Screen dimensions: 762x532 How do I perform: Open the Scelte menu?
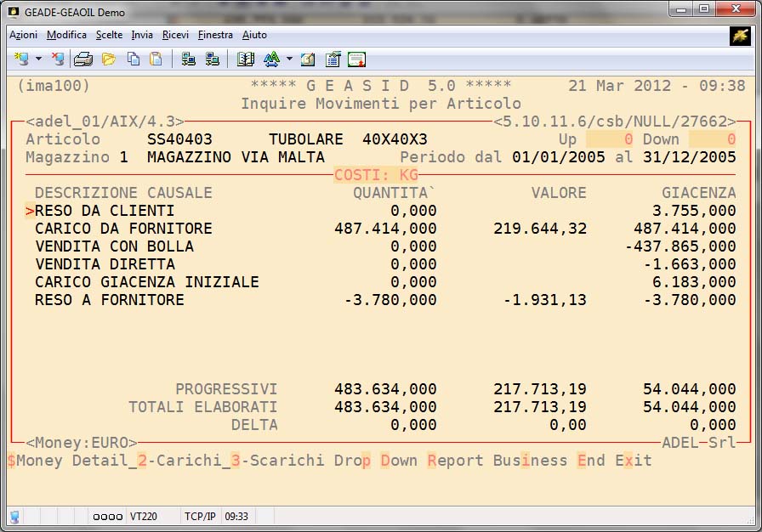pos(109,35)
